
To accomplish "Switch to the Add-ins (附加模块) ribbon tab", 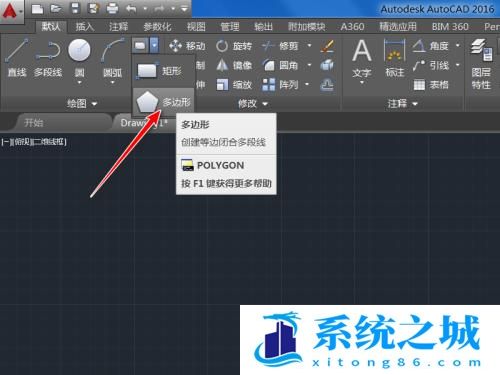I will 307,27.
